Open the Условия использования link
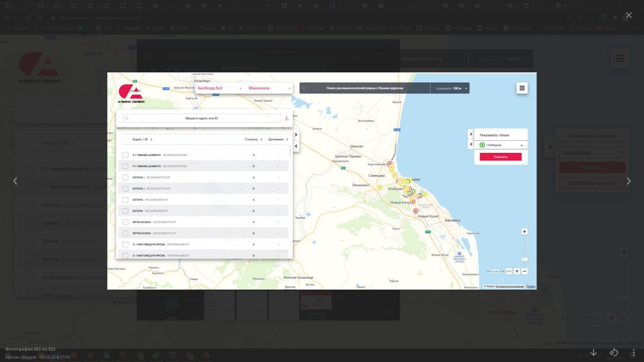This screenshot has height=362, width=644. coord(510,287)
